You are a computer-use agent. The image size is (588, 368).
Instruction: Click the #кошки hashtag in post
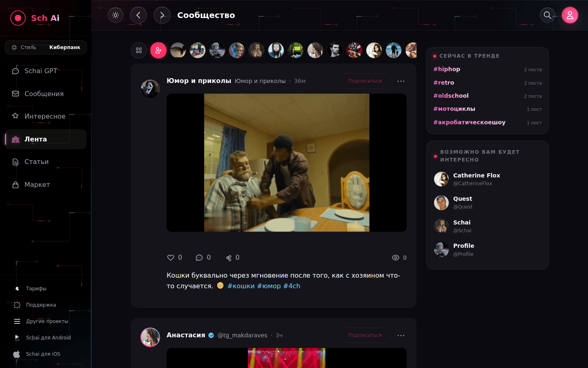(241, 286)
